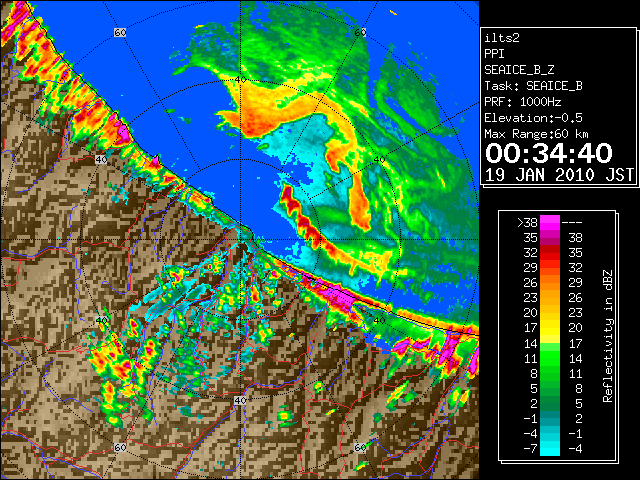
Task: Pick the magenta swatch at legend top
Action: pyautogui.click(x=550, y=223)
